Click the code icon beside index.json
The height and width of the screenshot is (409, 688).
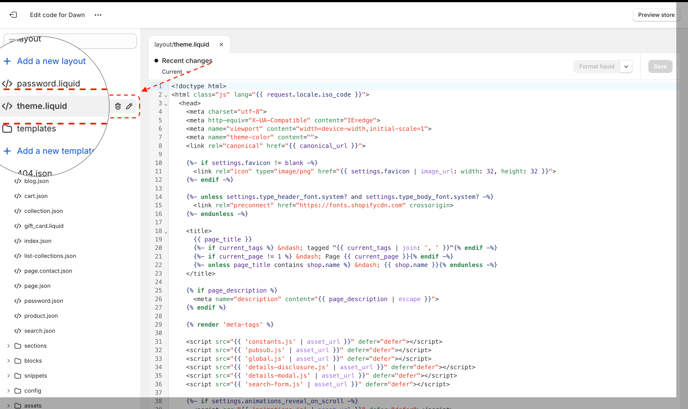coord(18,240)
